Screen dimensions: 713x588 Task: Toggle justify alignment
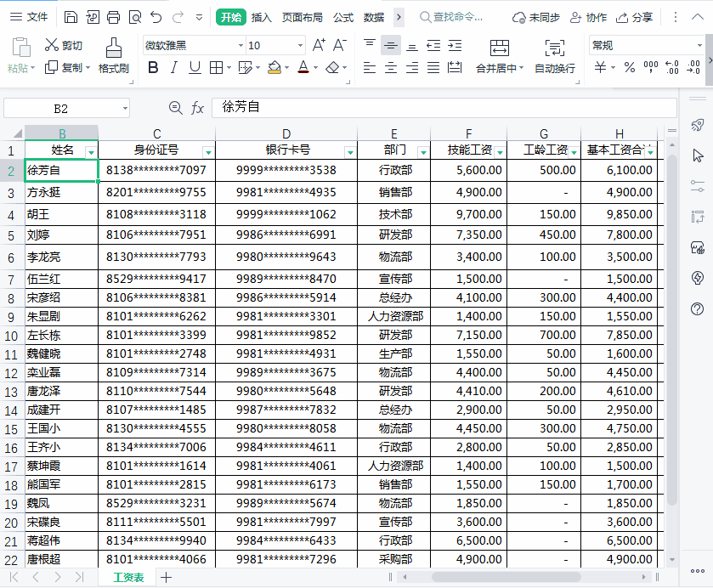(x=433, y=68)
